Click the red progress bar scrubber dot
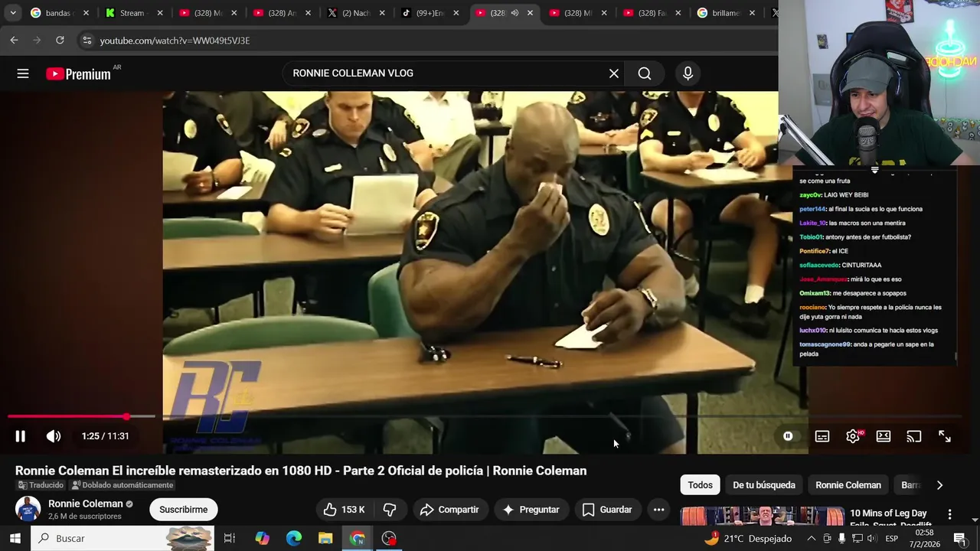Screen dimensions: 980x551 (x=126, y=416)
